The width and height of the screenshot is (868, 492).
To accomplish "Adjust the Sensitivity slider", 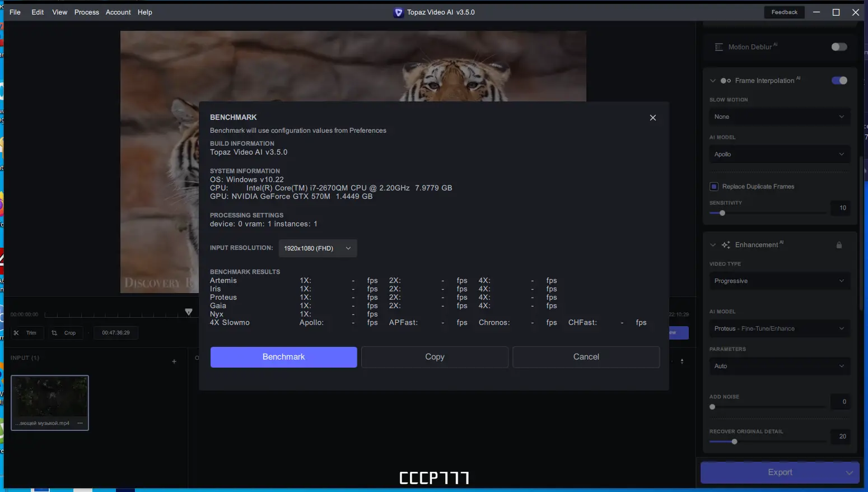I will [767, 213].
